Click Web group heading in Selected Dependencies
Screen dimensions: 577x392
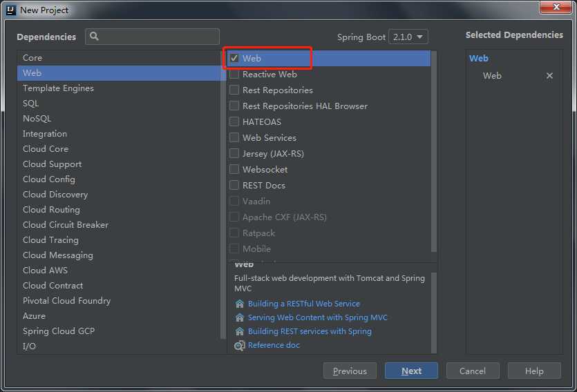pyautogui.click(x=479, y=58)
